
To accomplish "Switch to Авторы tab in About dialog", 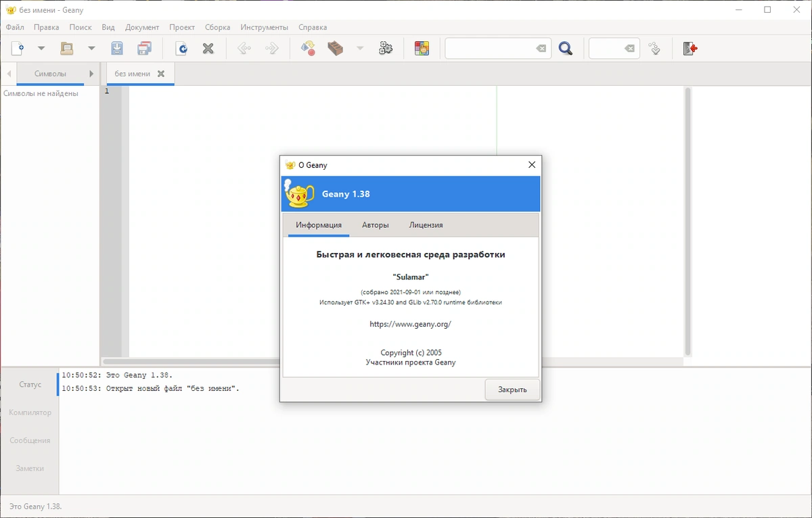I will click(376, 225).
